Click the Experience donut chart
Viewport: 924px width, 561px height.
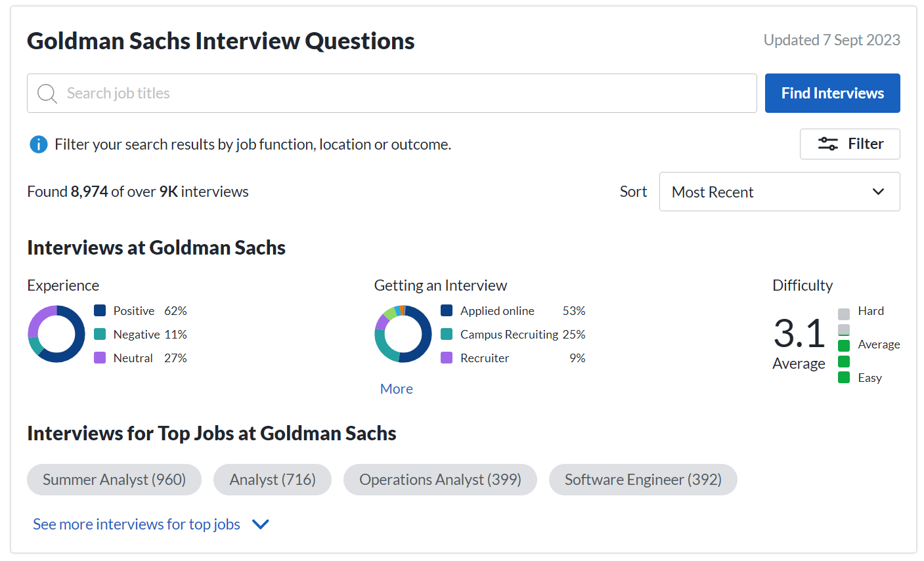(x=56, y=334)
